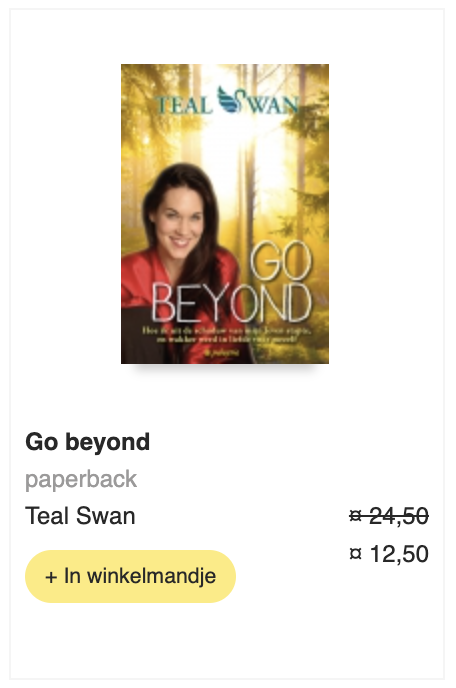This screenshot has height=688, width=456.
Task: Click the Dutch subtitle on the cover
Action: pos(226,335)
